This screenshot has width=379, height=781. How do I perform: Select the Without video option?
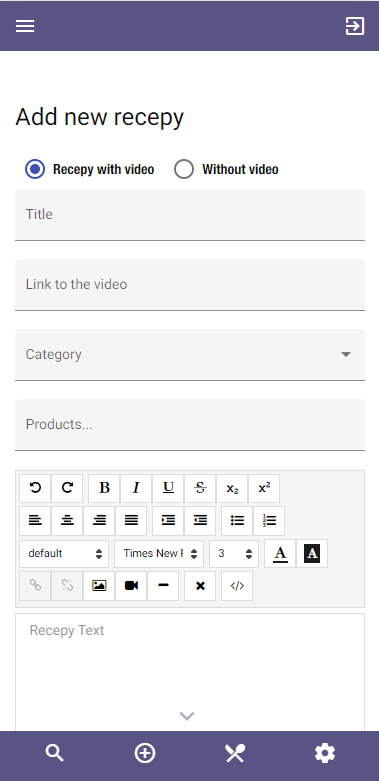coord(184,169)
